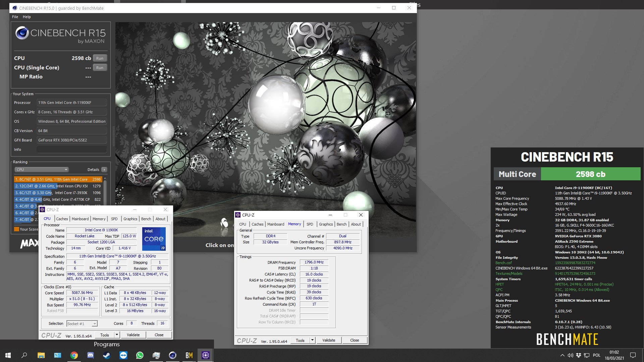
Task: Open Caches tab in left CPU-Z window
Action: [x=62, y=219]
